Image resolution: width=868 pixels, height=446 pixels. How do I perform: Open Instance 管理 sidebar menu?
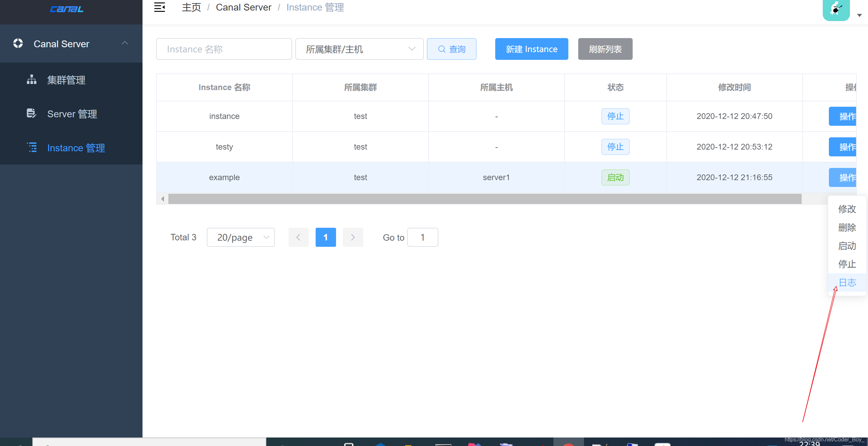click(71, 148)
